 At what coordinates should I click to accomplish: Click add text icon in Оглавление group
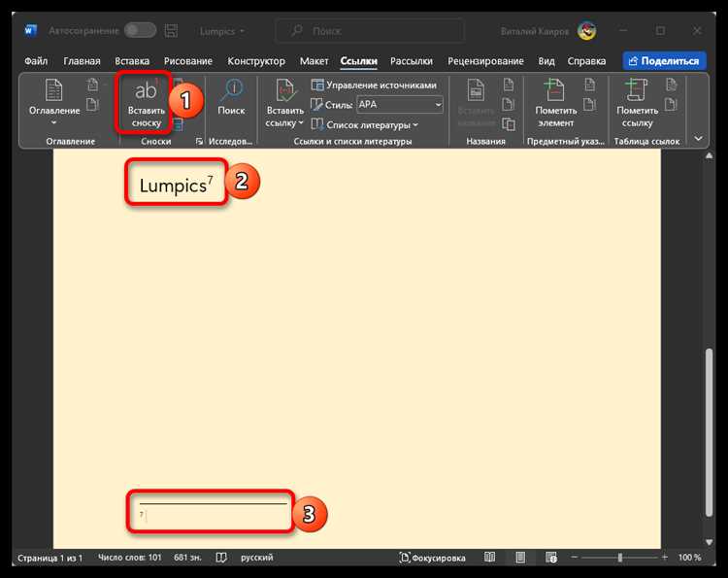coord(93,85)
